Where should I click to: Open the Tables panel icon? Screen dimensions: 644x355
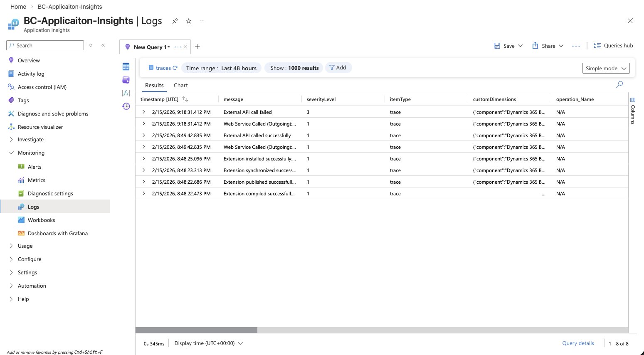126,67
